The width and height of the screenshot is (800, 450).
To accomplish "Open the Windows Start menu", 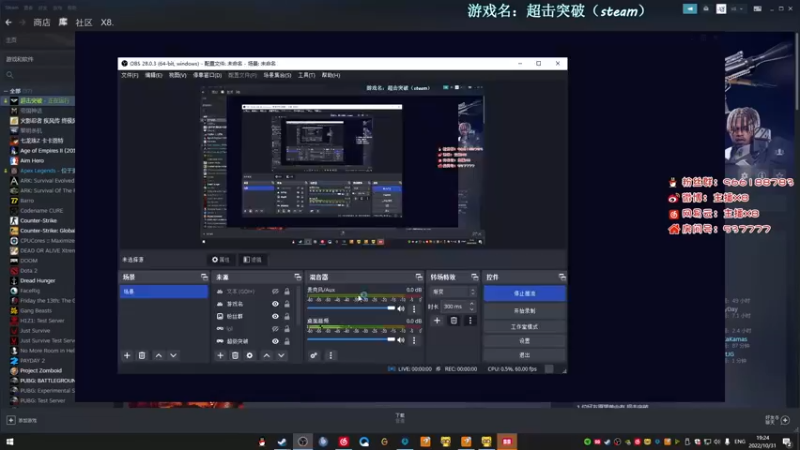I will [x=10, y=441].
